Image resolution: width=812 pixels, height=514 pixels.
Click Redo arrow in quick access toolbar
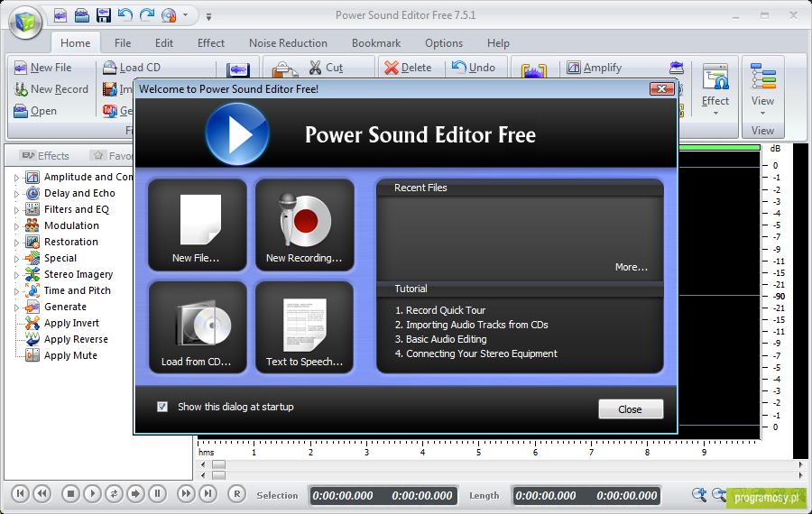147,15
